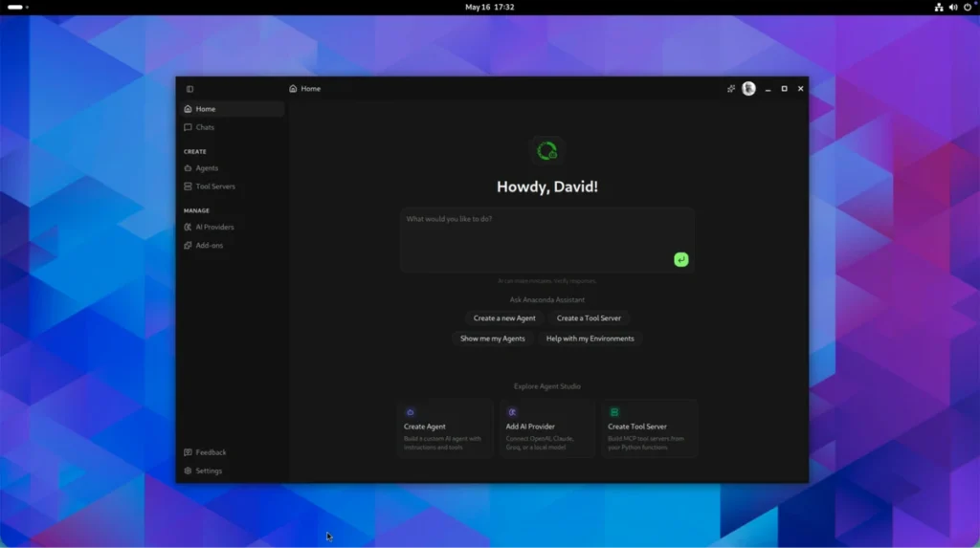Open AI Providers page

pyautogui.click(x=232, y=227)
